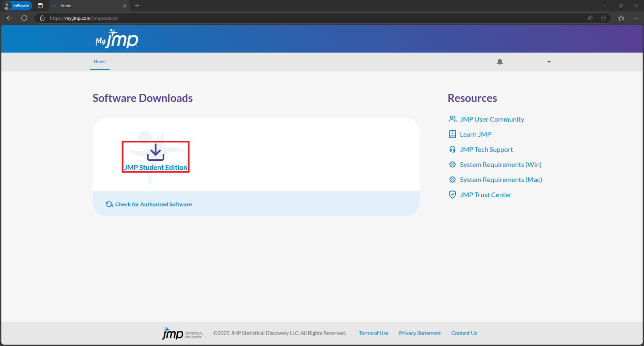This screenshot has height=346, width=644.
Task: Open the Terms of Use link
Action: [x=373, y=333]
